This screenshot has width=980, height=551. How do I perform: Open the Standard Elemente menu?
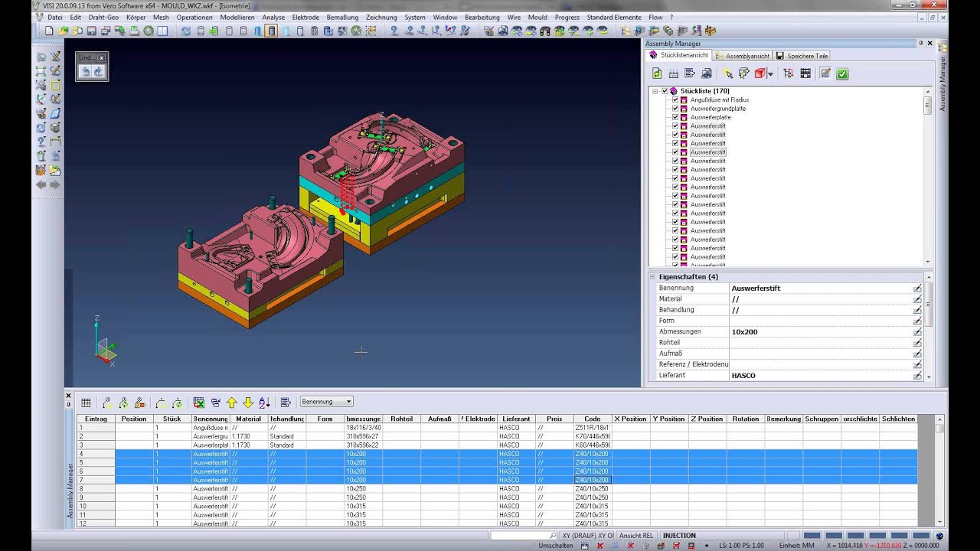coord(614,17)
